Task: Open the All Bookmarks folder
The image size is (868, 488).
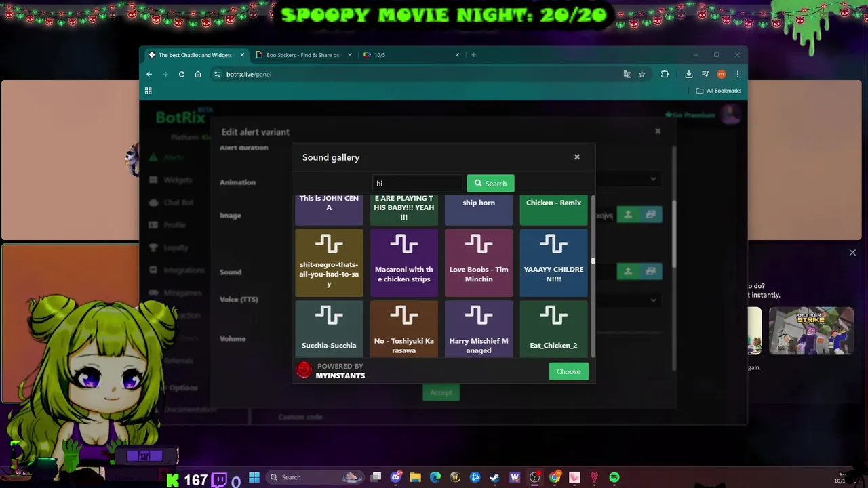Action: [719, 91]
